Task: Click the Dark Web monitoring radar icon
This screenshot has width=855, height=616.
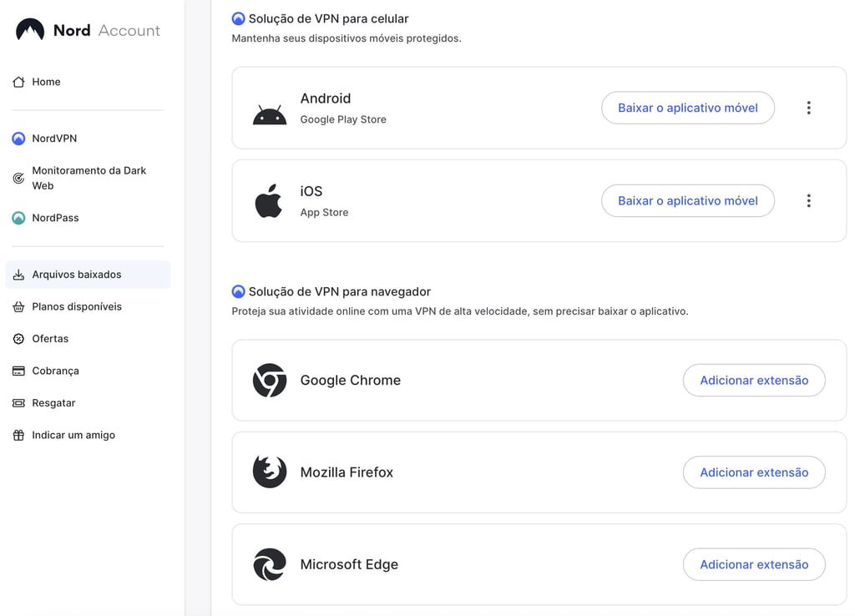Action: click(18, 179)
